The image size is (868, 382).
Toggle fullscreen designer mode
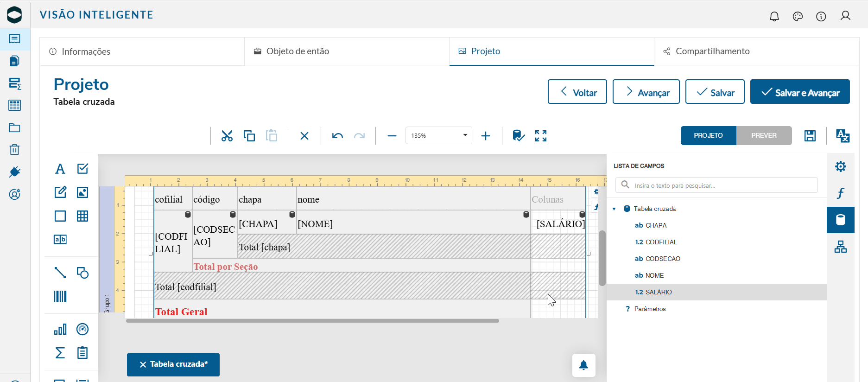point(541,136)
